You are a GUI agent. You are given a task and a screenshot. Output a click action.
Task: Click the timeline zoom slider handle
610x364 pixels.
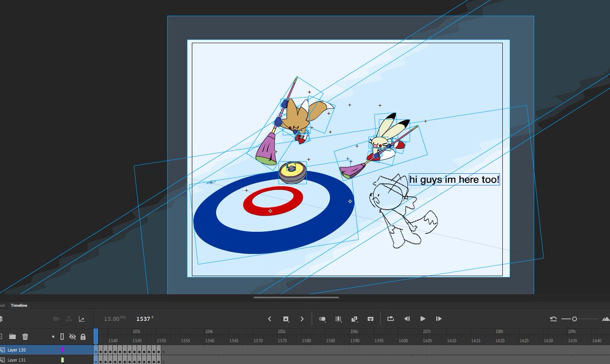[574, 319]
